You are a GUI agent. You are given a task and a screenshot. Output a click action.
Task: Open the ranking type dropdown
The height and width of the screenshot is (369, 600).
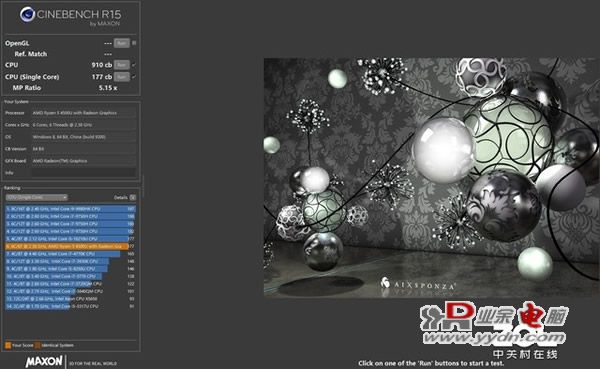pyautogui.click(x=36, y=197)
